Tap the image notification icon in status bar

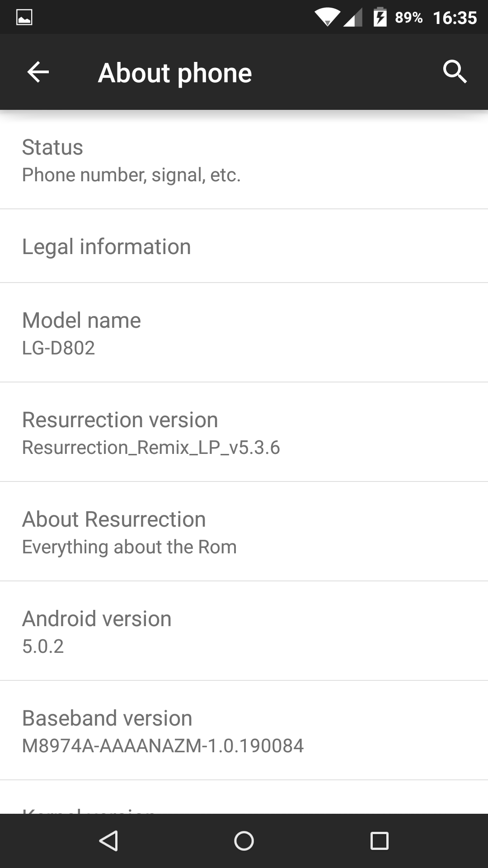[24, 18]
